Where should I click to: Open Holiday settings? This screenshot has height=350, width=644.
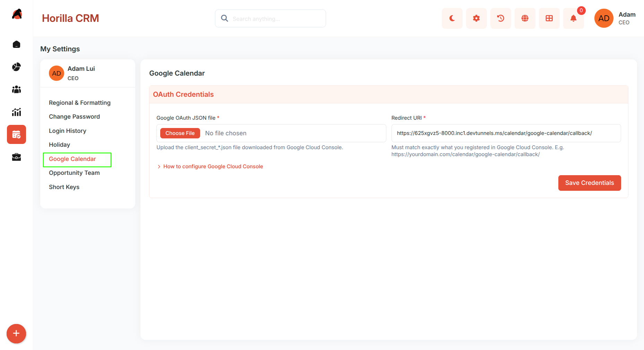coord(59,145)
